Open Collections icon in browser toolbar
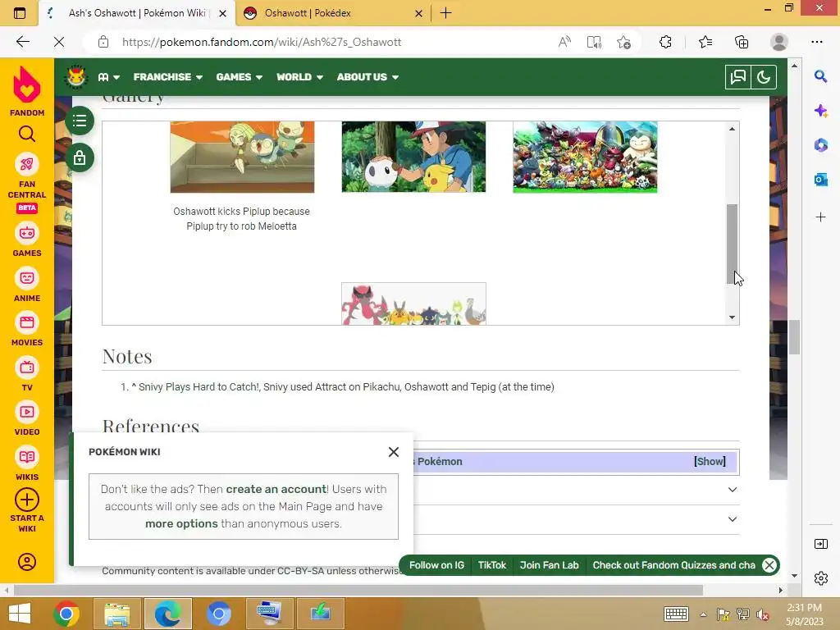This screenshot has height=630, width=840. [742, 42]
